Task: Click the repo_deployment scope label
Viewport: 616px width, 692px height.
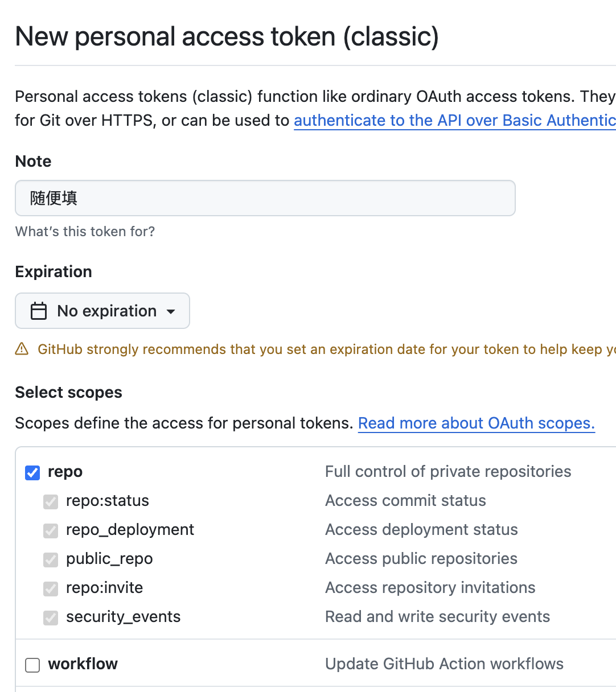Action: pos(130,530)
